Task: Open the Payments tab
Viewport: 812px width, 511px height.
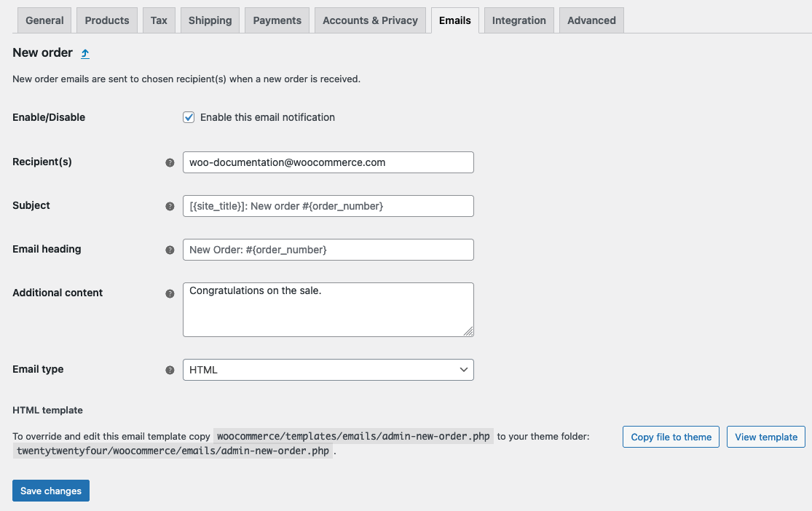Action: 277,20
